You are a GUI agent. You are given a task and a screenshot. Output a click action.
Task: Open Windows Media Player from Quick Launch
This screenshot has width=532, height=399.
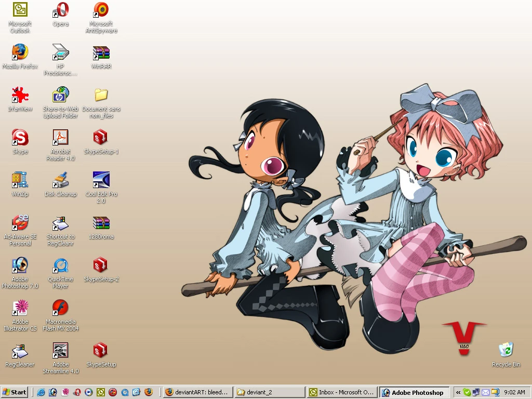tap(88, 392)
